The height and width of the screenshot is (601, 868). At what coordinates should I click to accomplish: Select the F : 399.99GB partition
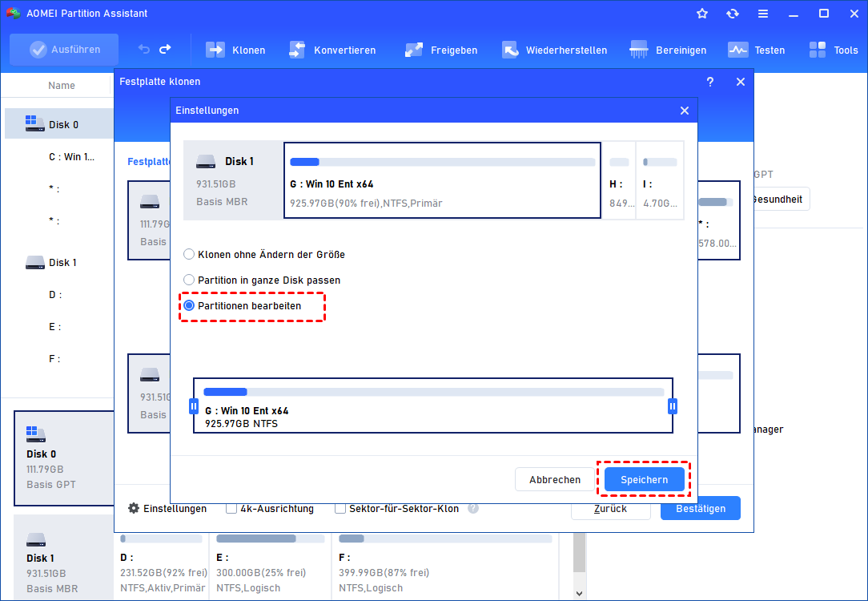(x=445, y=565)
